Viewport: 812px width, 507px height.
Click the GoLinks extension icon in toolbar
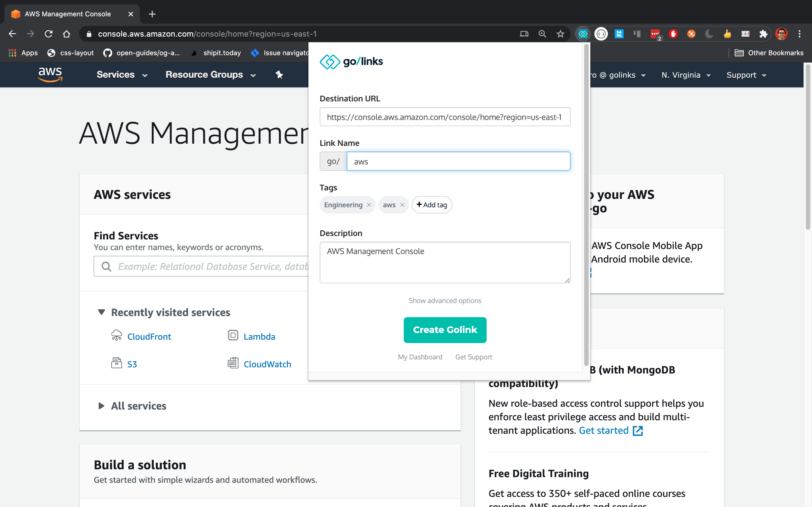pos(583,34)
